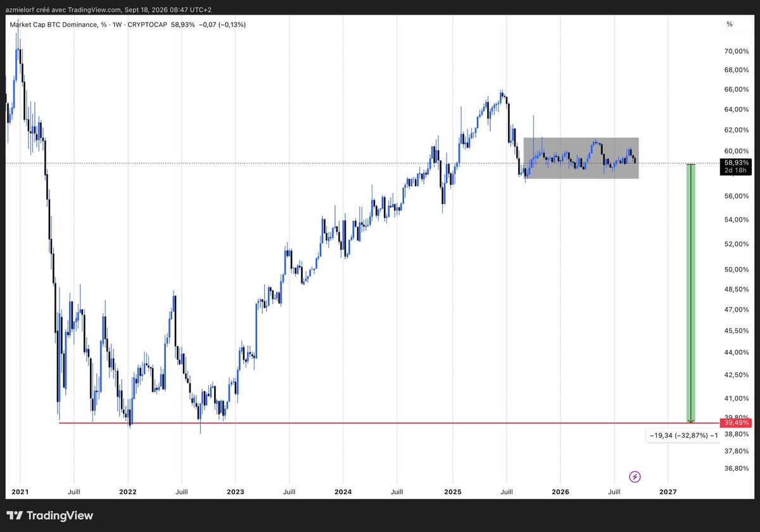Click the purple lightning bolt icon
The width and height of the screenshot is (760, 532).
pyautogui.click(x=635, y=476)
